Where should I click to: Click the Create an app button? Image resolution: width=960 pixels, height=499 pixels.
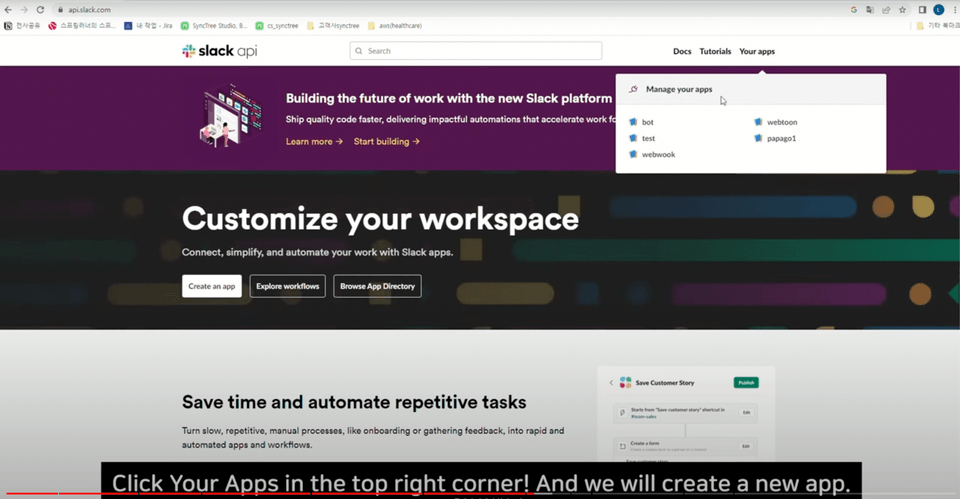click(212, 286)
